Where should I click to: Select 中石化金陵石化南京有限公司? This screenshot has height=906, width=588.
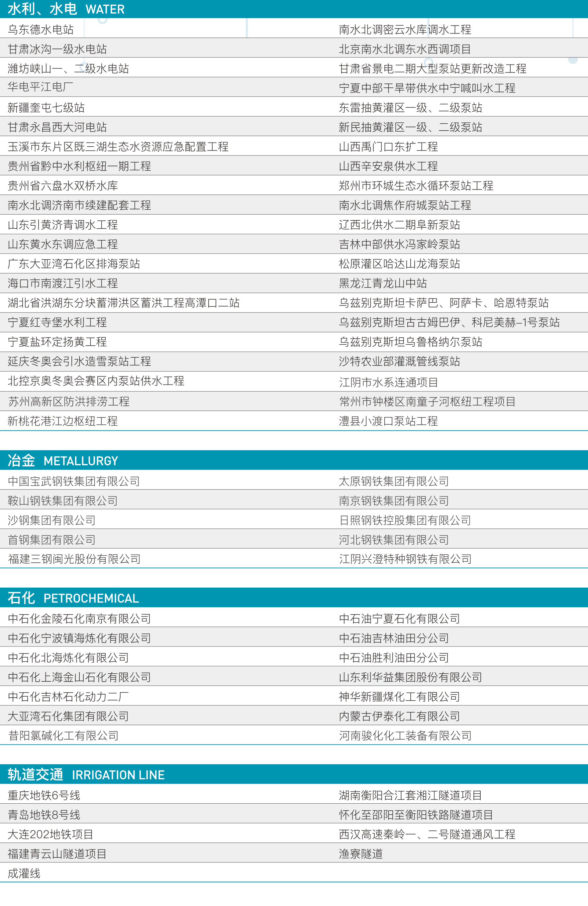click(79, 619)
